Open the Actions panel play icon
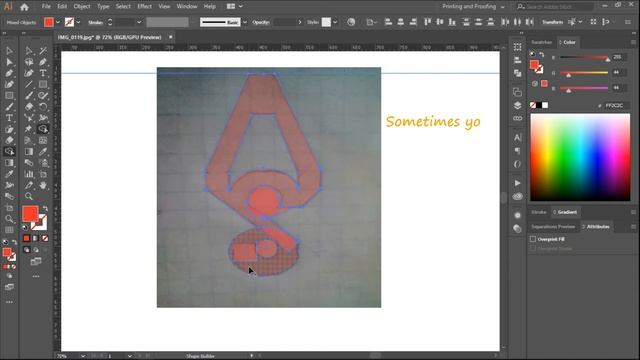 518,183
